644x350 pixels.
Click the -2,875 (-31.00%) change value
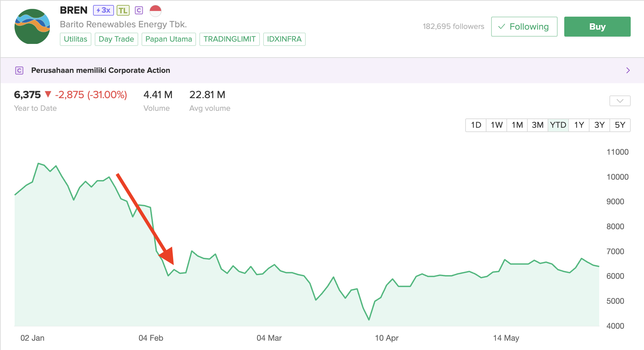[91, 95]
